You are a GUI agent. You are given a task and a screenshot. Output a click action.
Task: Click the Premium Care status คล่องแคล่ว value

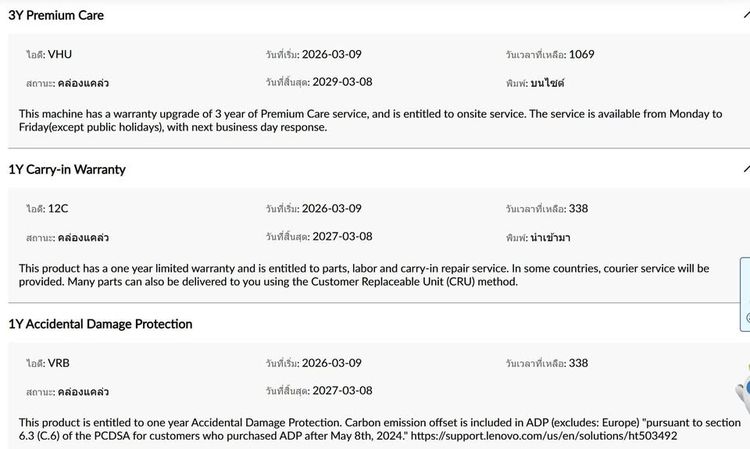click(83, 83)
